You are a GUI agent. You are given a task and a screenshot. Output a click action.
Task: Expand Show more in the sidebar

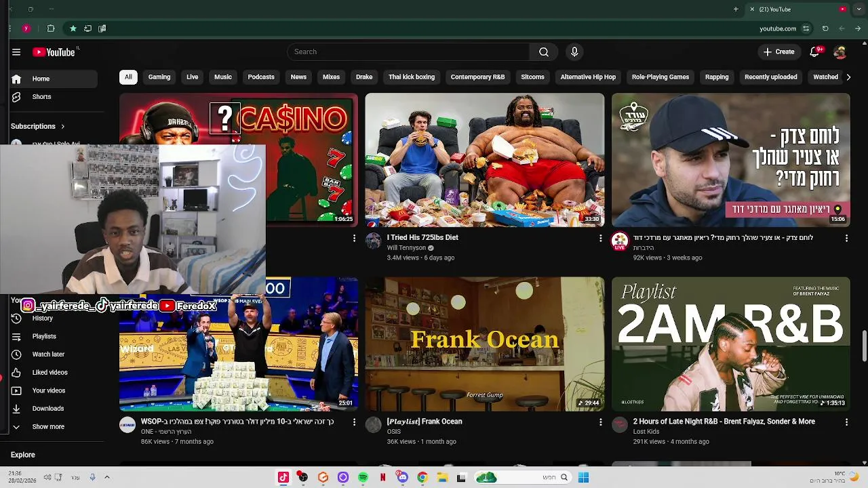[53, 426]
